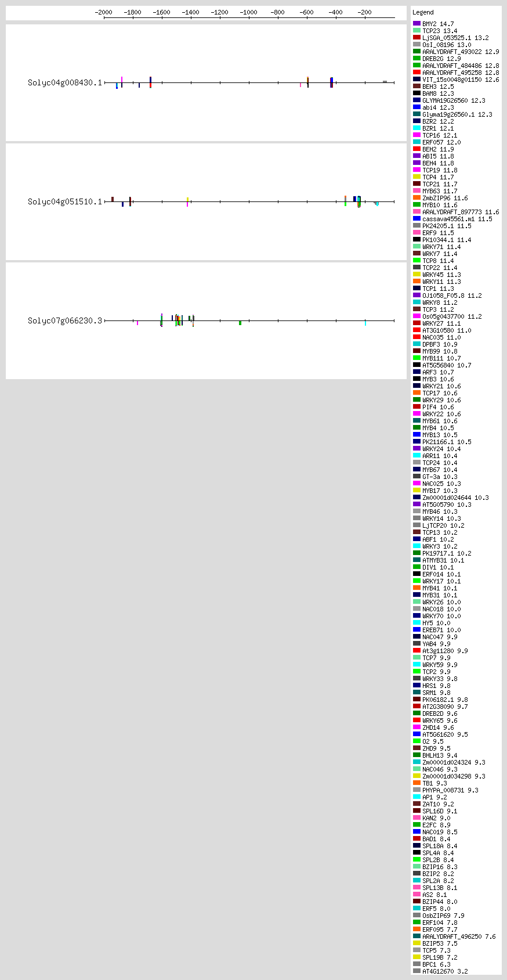507x980 pixels.
Task: Click the cyan HY5 legend swatch
Action: click(x=417, y=623)
